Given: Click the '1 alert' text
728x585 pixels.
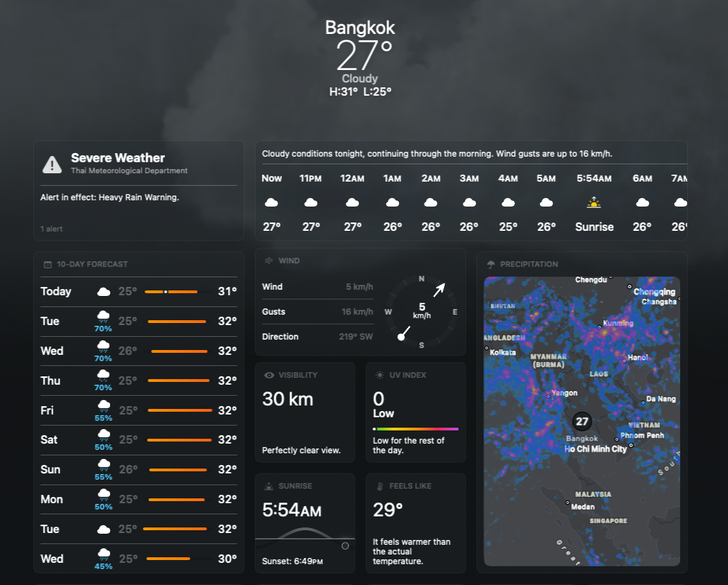Looking at the screenshot, I should coord(51,229).
